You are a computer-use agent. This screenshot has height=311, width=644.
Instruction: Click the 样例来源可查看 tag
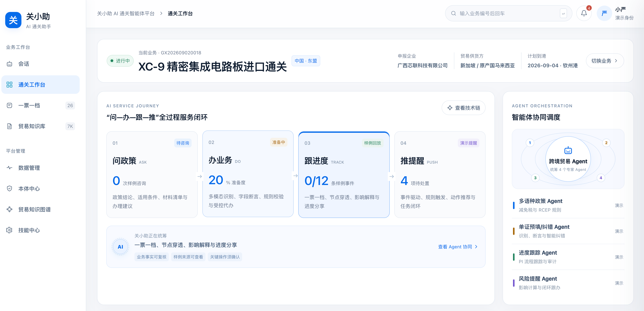pos(188,257)
